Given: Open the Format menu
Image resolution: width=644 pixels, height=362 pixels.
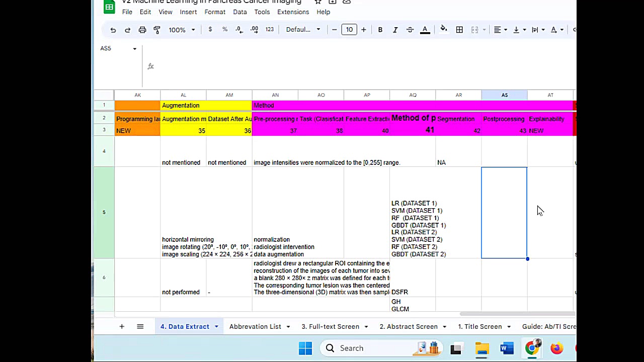Looking at the screenshot, I should 215,12.
